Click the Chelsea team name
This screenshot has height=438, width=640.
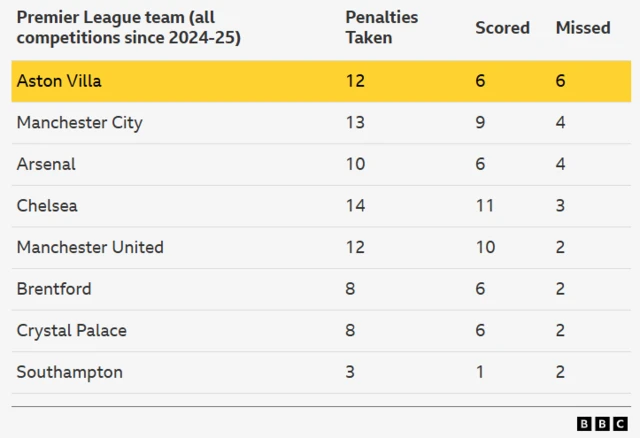[x=47, y=206]
